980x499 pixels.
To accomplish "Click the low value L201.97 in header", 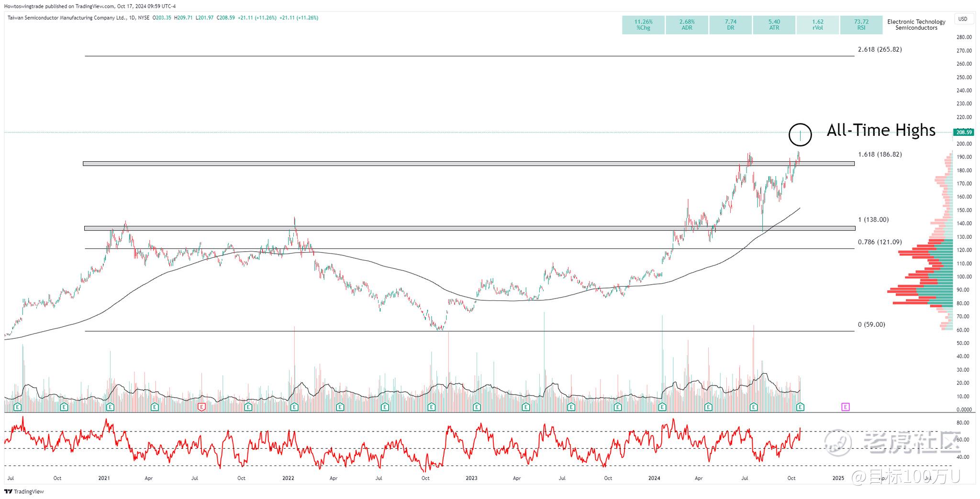I will (x=205, y=18).
